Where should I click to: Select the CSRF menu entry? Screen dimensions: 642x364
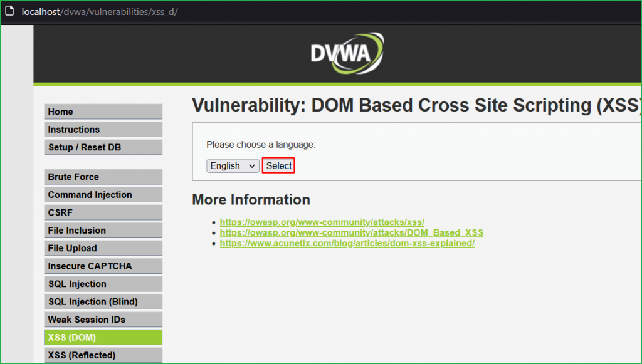[x=103, y=212]
